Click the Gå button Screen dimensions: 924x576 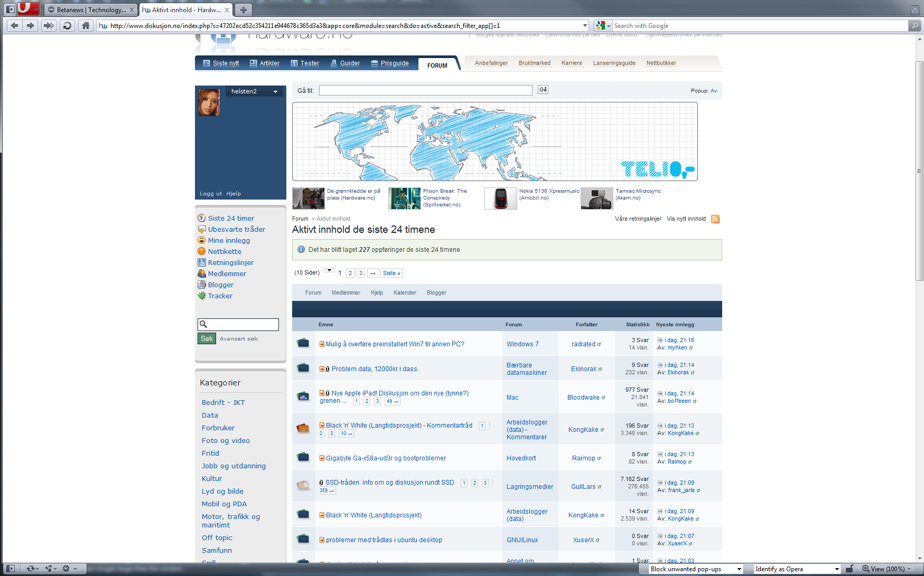543,90
